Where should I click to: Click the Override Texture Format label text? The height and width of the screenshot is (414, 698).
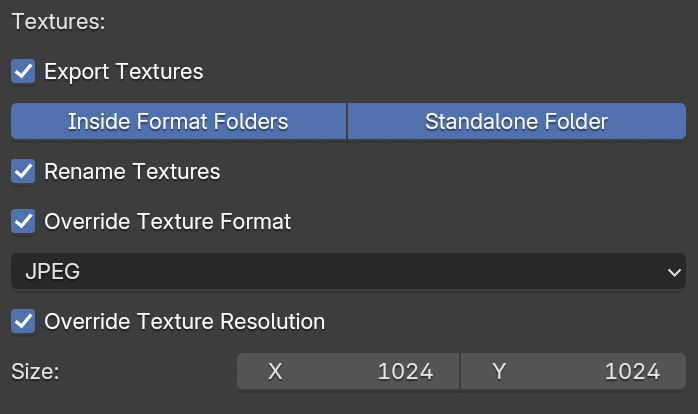pyautogui.click(x=167, y=222)
